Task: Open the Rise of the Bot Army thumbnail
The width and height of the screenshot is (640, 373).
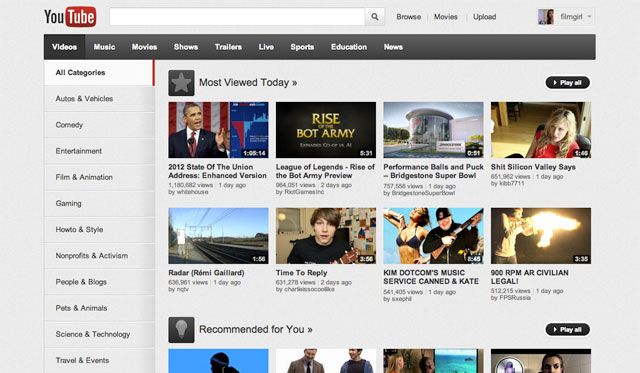Action: coord(326,130)
